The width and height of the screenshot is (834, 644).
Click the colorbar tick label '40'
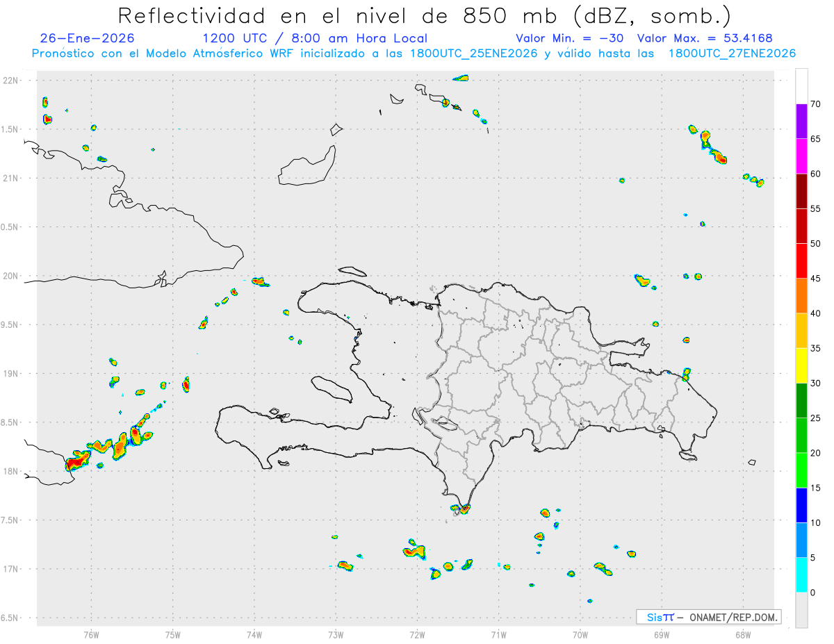[815, 313]
